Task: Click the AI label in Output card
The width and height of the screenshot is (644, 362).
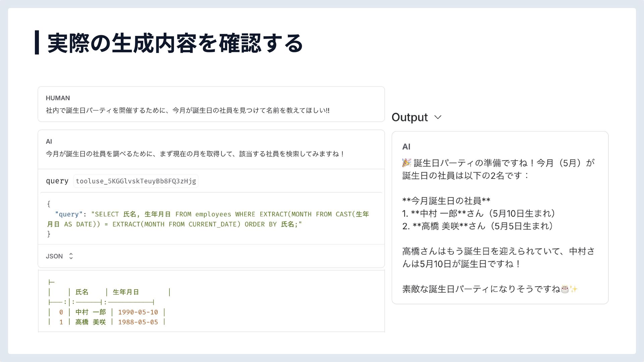Action: (406, 146)
